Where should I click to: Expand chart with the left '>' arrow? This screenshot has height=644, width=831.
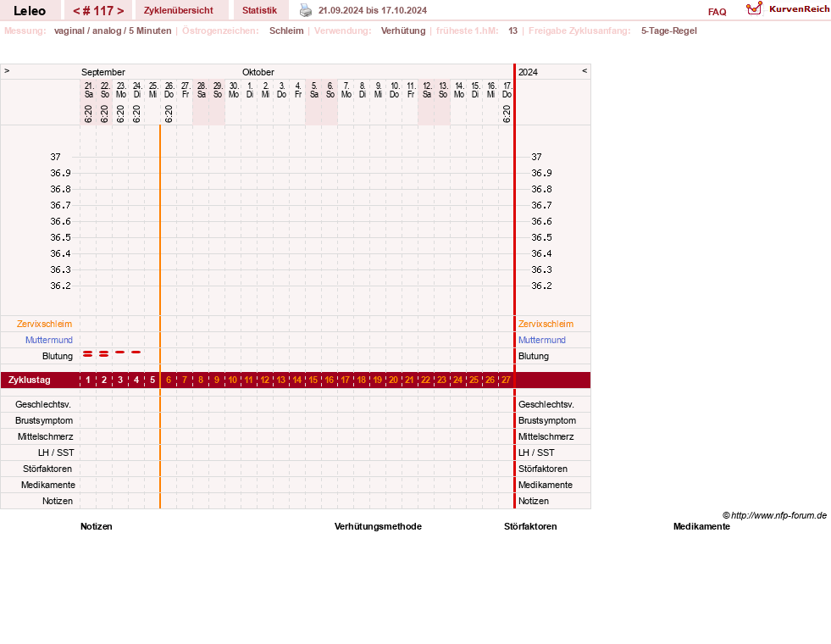(x=7, y=70)
